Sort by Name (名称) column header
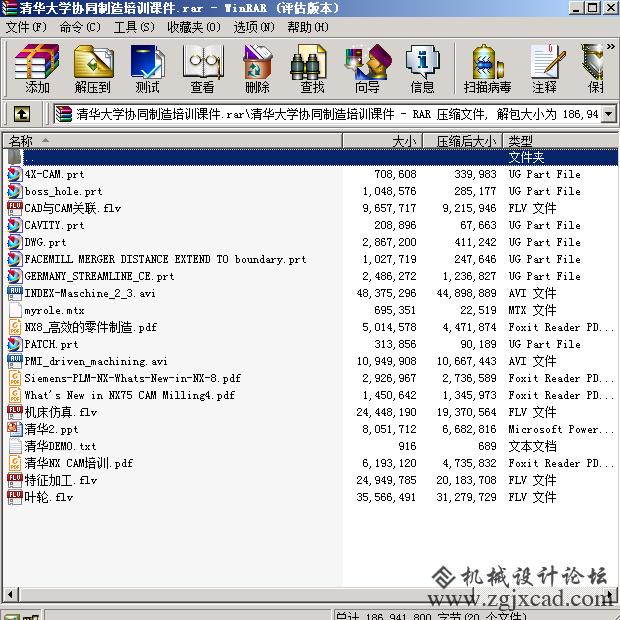Image resolution: width=620 pixels, height=620 pixels. [172, 141]
